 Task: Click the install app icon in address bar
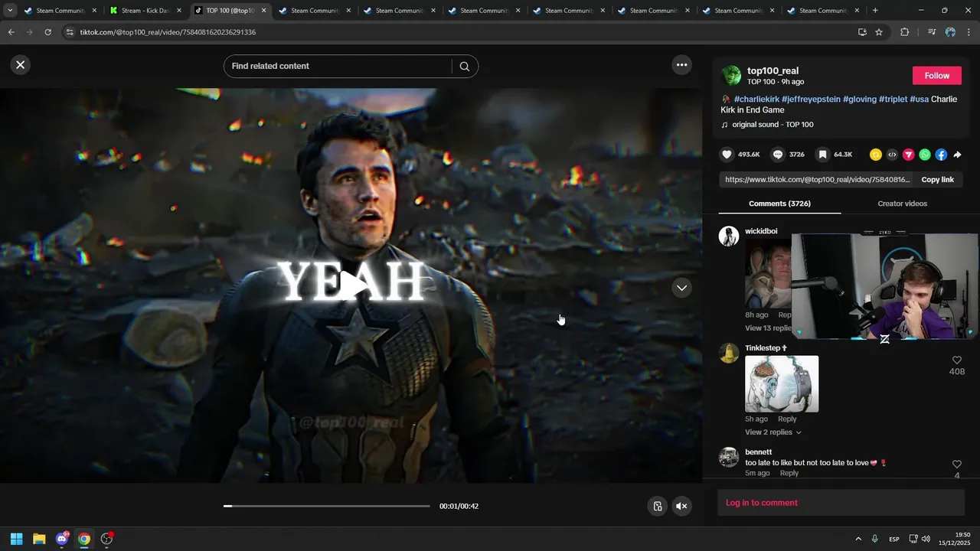point(862,32)
